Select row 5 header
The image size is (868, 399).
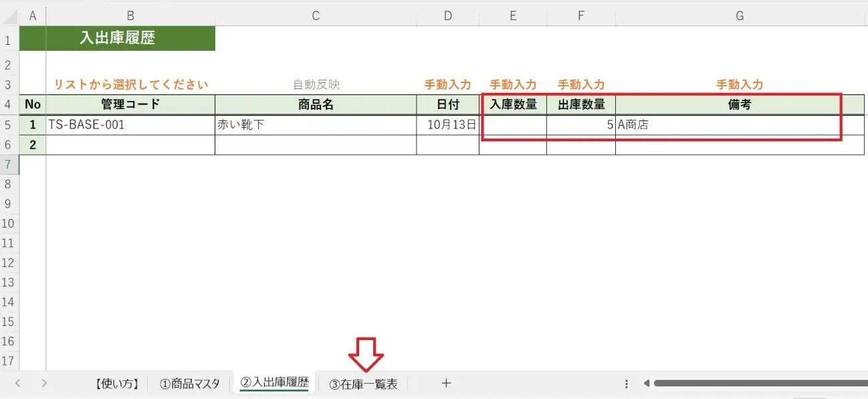click(x=9, y=125)
